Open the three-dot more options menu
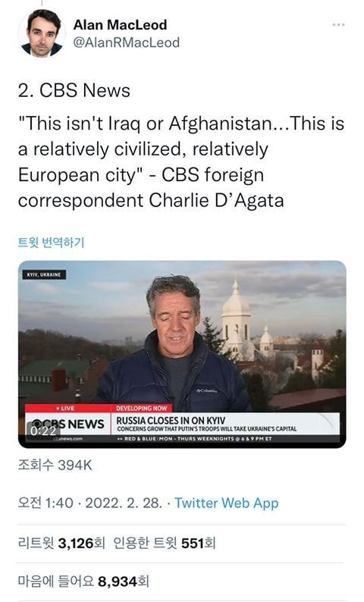364x602 pixels. 338,25
